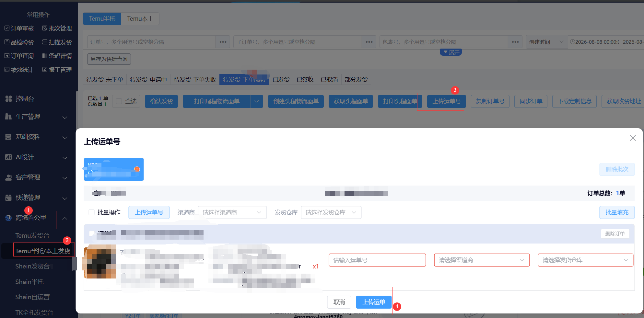
Task: Open 绩效统计 shortcut in sidebar
Action: [19, 70]
